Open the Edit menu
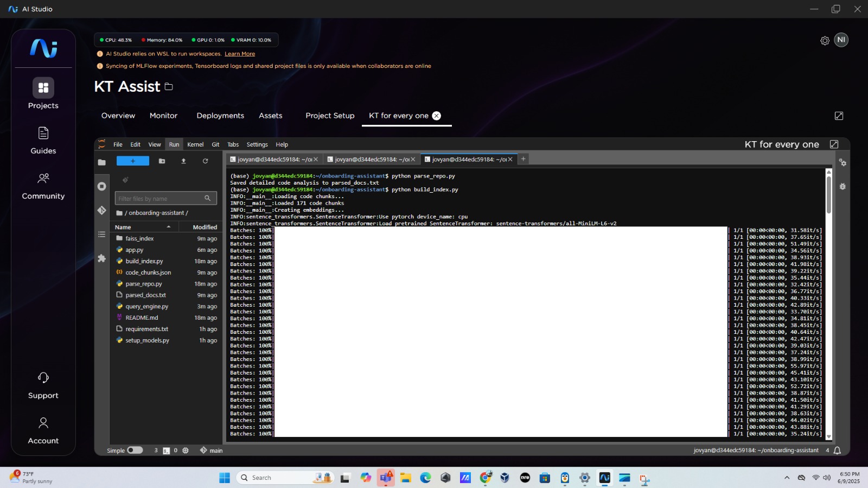The width and height of the screenshot is (868, 488). click(x=135, y=144)
